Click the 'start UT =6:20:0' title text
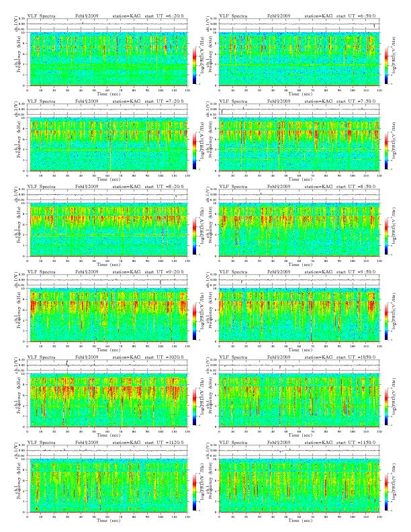The image size is (411, 532). (x=164, y=15)
